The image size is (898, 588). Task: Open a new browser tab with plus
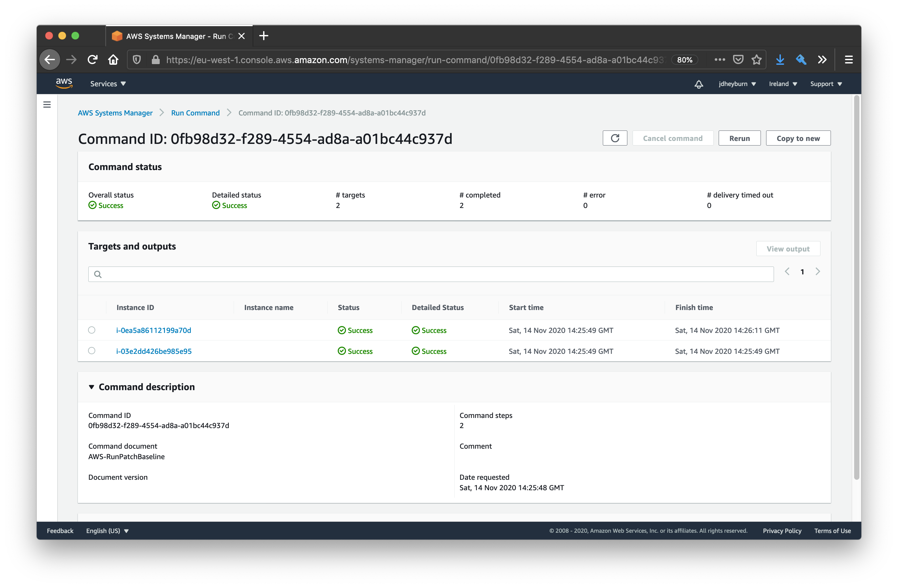[x=264, y=36]
